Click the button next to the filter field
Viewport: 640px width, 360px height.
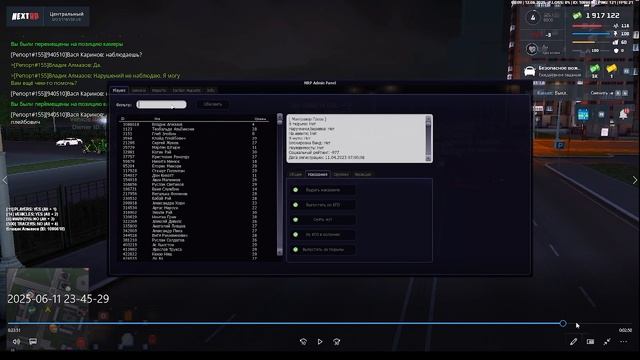213,104
